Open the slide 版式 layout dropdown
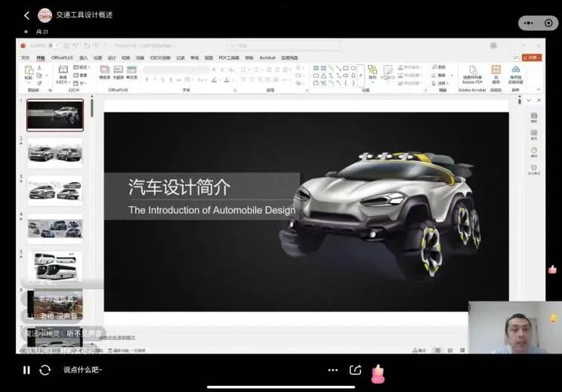 pyautogui.click(x=82, y=67)
